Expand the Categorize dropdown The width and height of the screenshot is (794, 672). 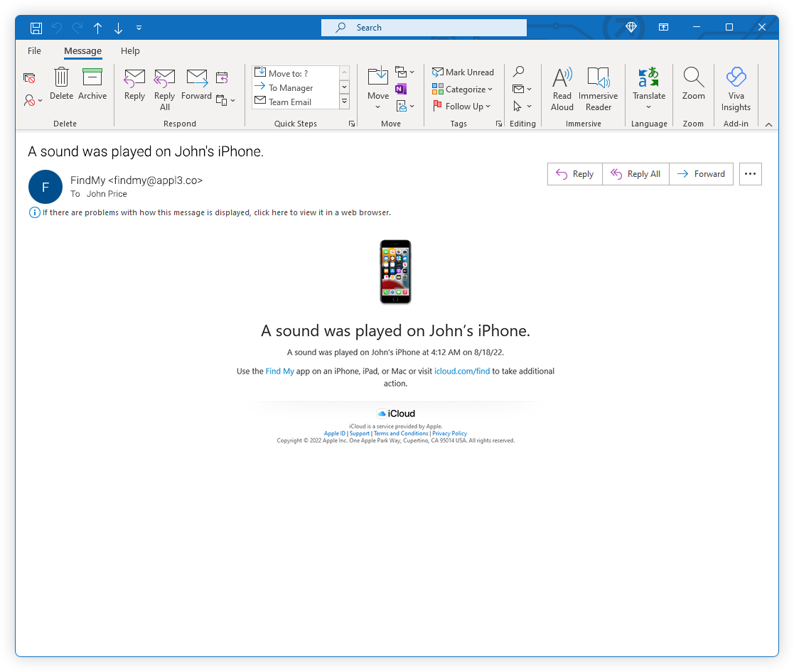point(463,90)
